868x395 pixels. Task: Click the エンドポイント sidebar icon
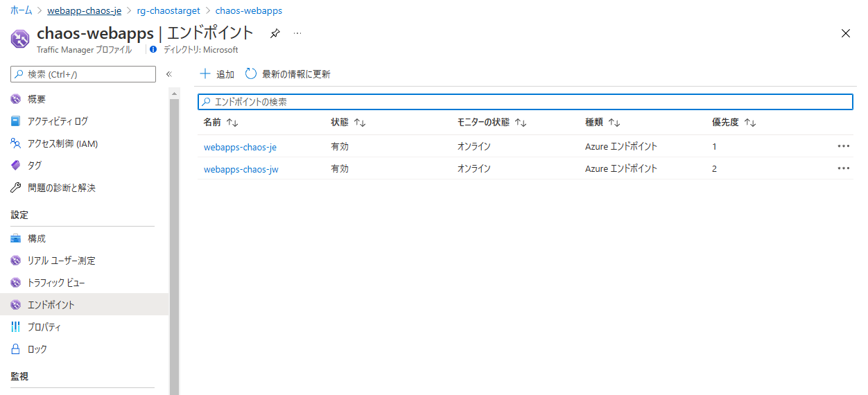16,305
